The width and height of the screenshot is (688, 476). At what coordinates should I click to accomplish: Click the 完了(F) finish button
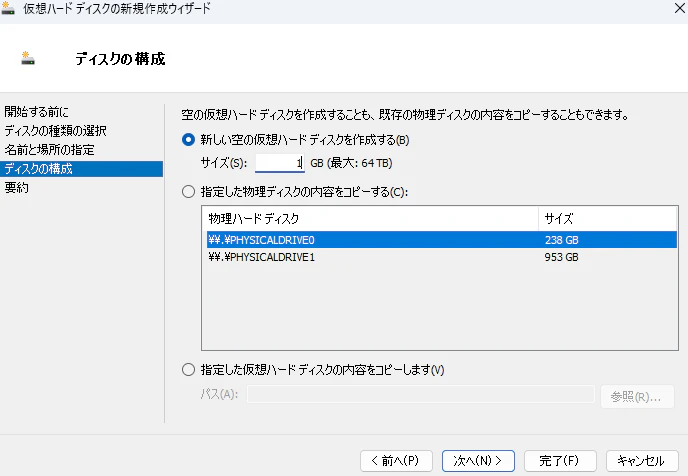tap(560, 461)
